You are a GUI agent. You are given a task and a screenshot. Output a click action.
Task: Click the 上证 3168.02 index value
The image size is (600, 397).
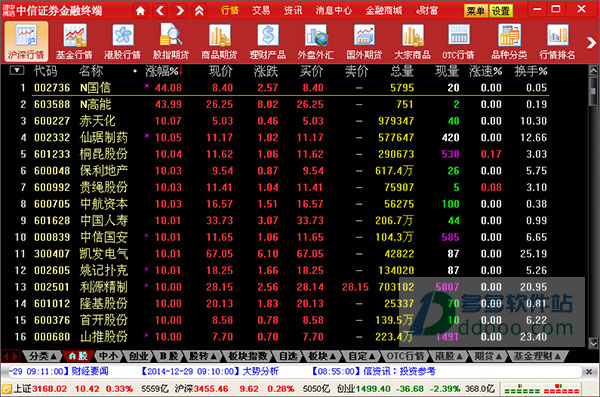tap(49, 389)
